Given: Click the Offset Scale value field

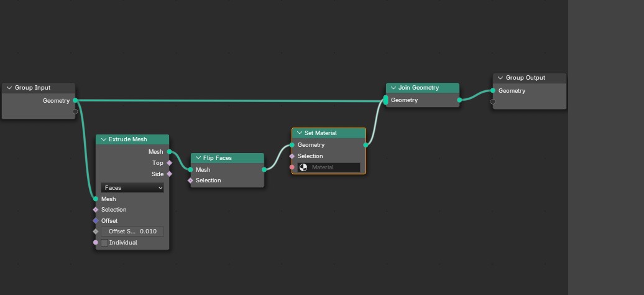Looking at the screenshot, I should [x=132, y=232].
